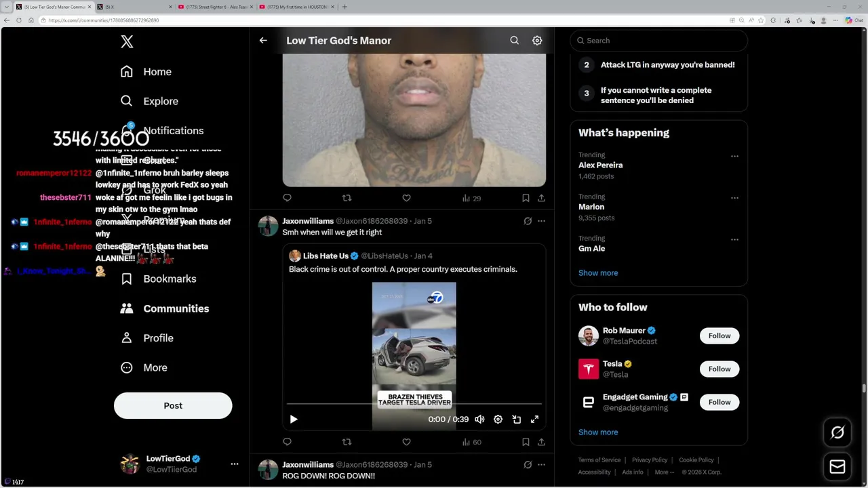Open Profile from the sidebar
Viewport: 868px width, 488px height.
coord(146,338)
